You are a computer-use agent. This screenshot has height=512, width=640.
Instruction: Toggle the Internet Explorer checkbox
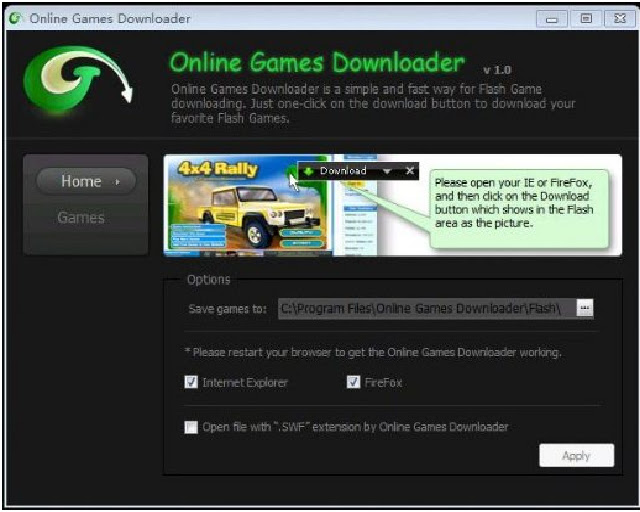pyautogui.click(x=191, y=382)
